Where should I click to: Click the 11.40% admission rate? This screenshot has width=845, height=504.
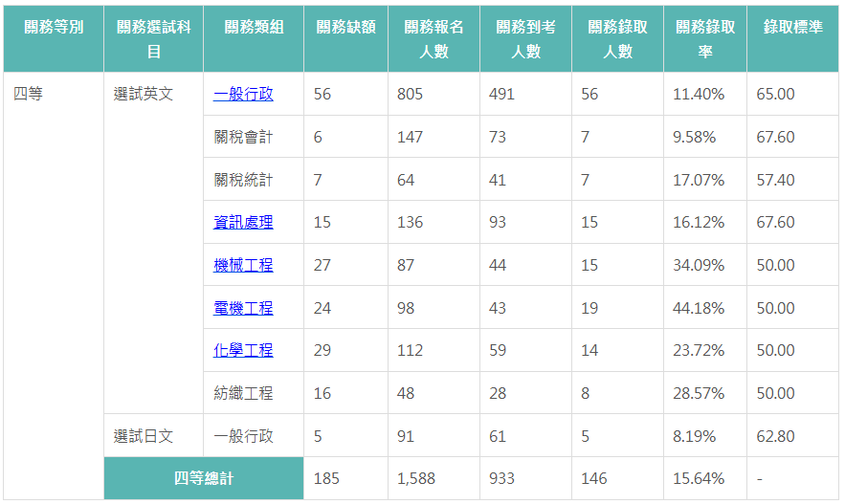click(699, 95)
